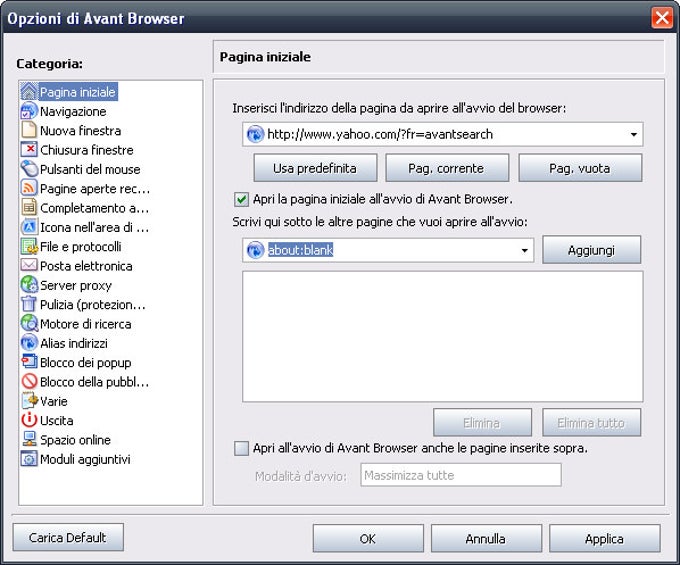680x565 pixels.
Task: Click the Completamento a… list icon
Action: 29,208
